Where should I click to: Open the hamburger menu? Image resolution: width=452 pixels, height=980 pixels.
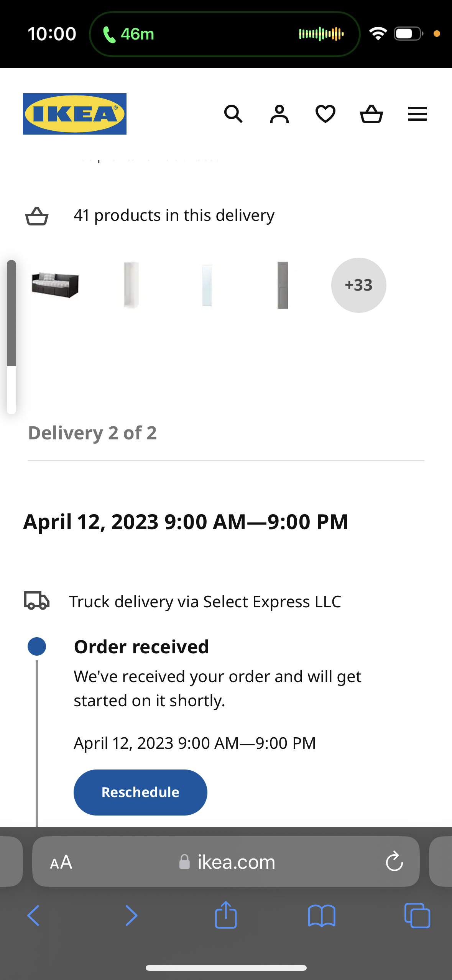tap(417, 114)
